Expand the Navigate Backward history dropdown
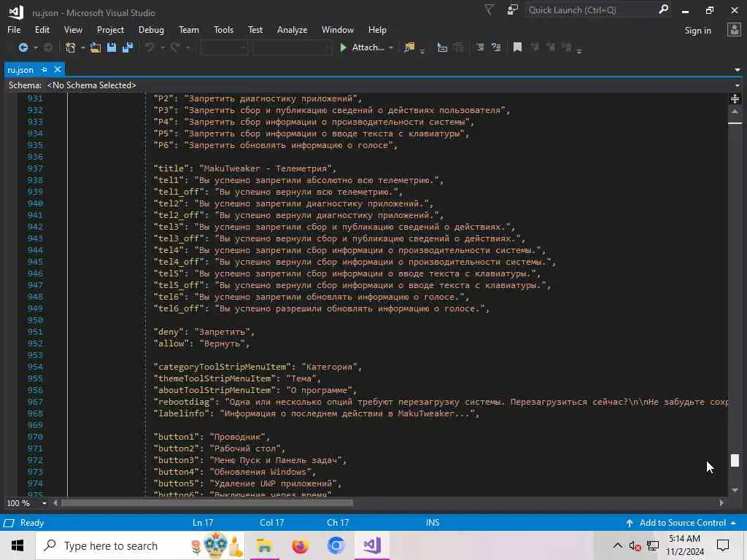Viewport: 747px width, 560px height. (35, 48)
